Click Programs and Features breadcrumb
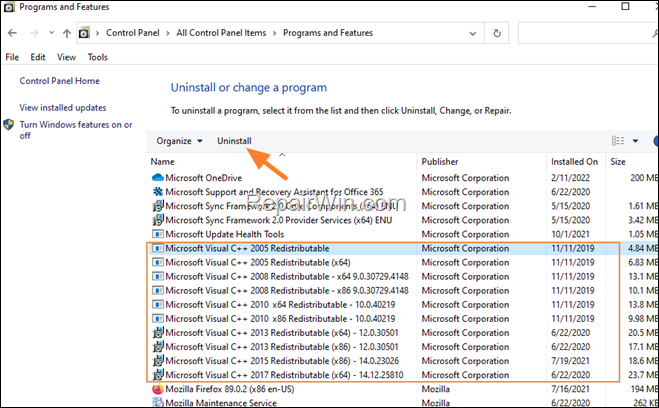Screen dimensions: 659x408 (328, 33)
